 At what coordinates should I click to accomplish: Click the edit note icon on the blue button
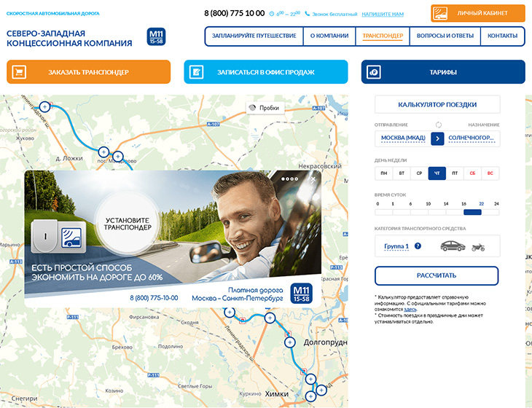196,72
